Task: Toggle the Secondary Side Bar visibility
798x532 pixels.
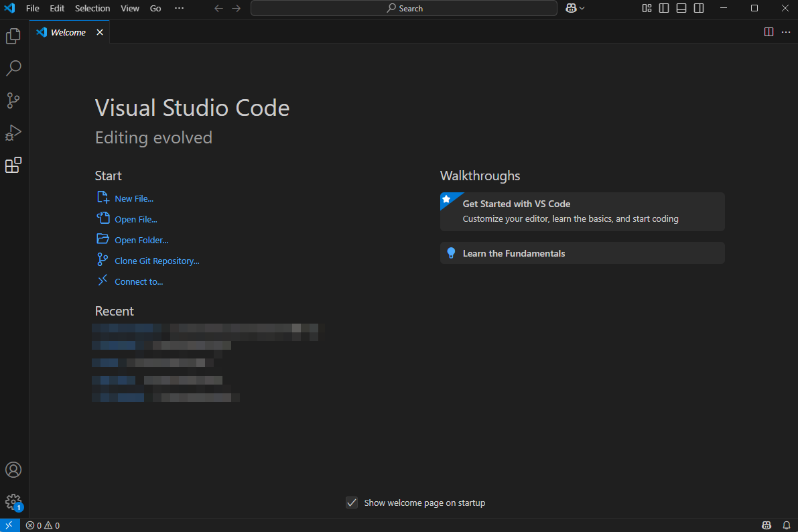Action: tap(699, 8)
